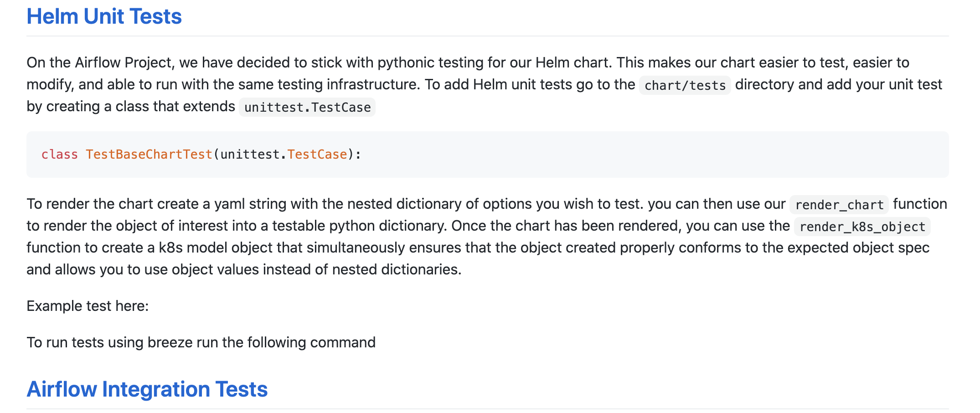
Task: Click TestBaseChartTest class name in code block
Action: tap(149, 155)
